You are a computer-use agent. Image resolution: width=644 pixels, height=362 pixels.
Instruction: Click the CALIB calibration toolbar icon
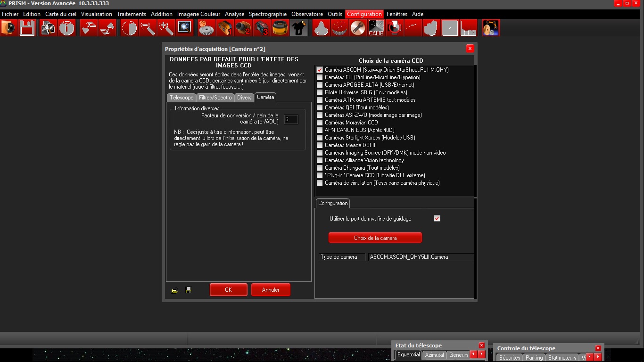point(376,28)
